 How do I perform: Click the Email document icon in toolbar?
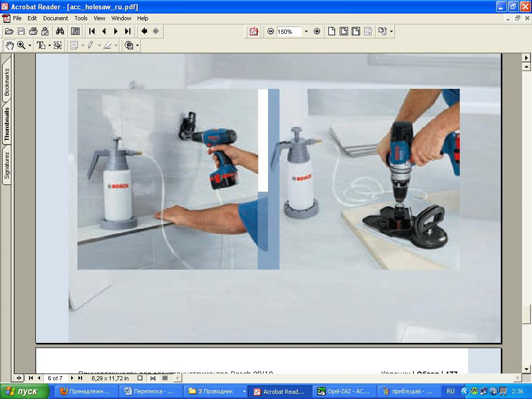point(45,32)
